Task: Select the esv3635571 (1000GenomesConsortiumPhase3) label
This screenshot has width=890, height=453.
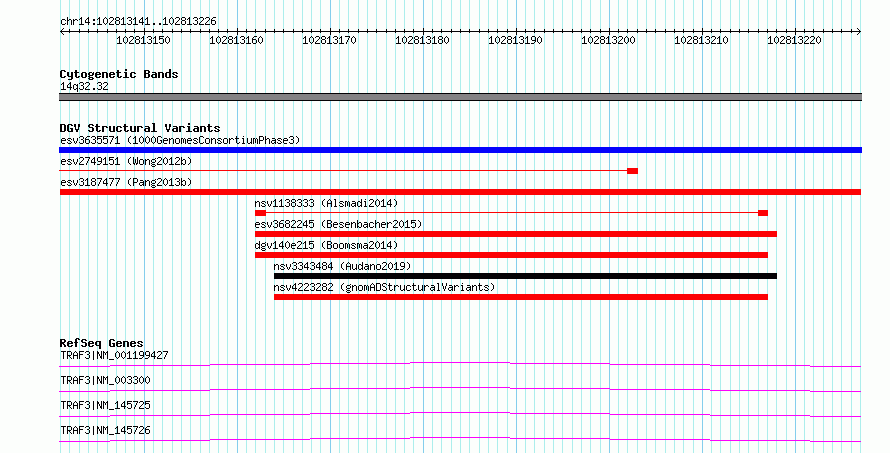Action: 180,140
